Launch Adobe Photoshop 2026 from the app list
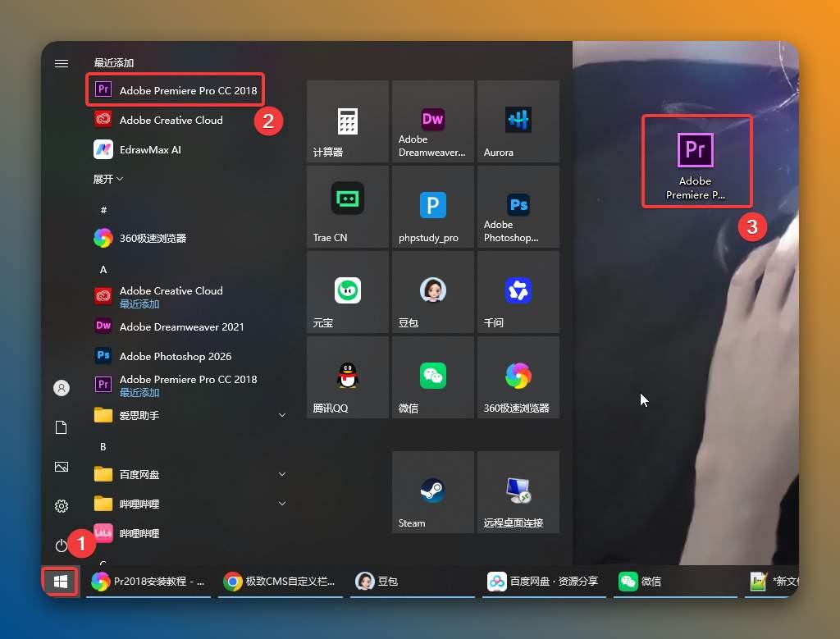This screenshot has height=639, width=840. coord(163,356)
